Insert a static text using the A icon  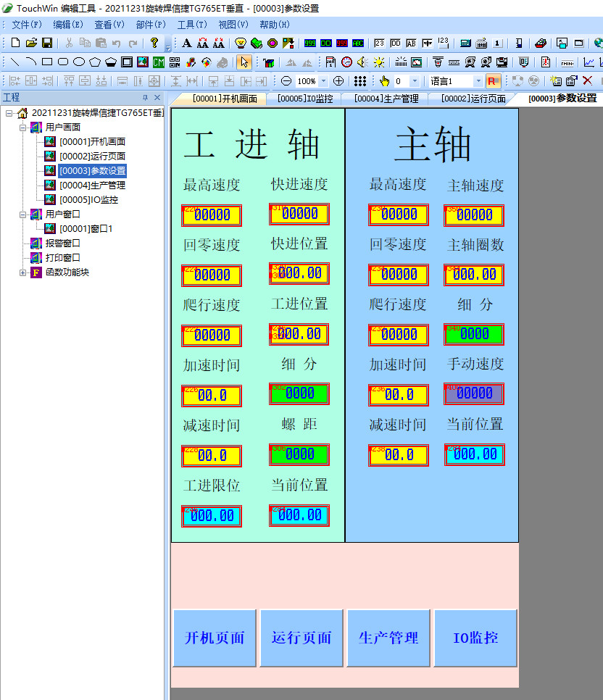pyautogui.click(x=187, y=43)
